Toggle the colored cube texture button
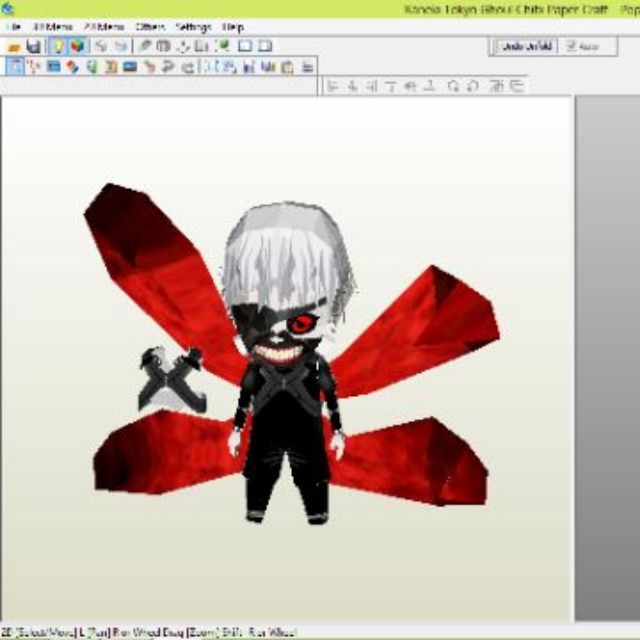 point(78,46)
